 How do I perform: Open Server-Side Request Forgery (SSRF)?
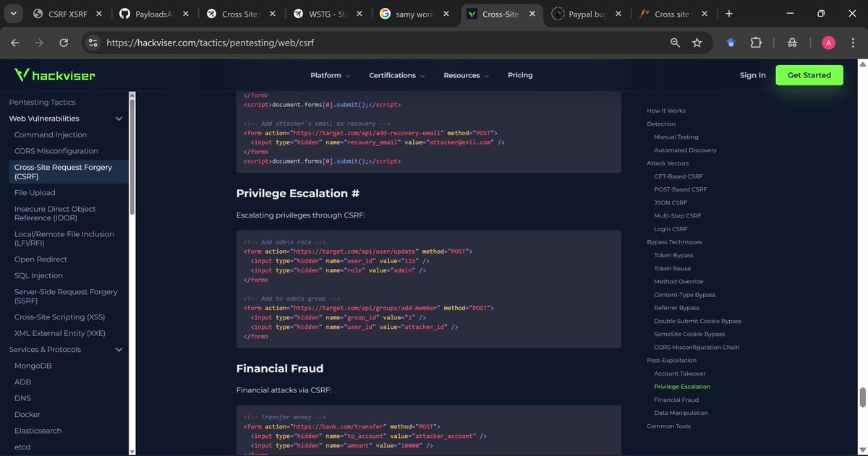[66, 296]
